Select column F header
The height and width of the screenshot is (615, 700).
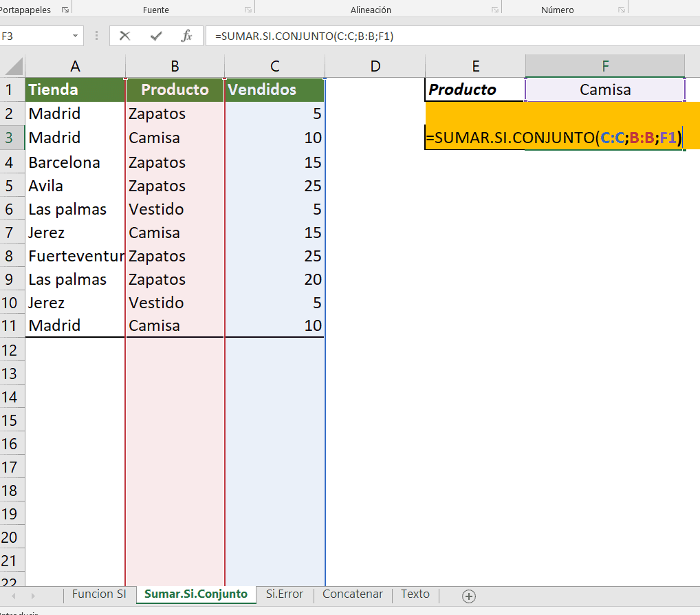point(605,66)
